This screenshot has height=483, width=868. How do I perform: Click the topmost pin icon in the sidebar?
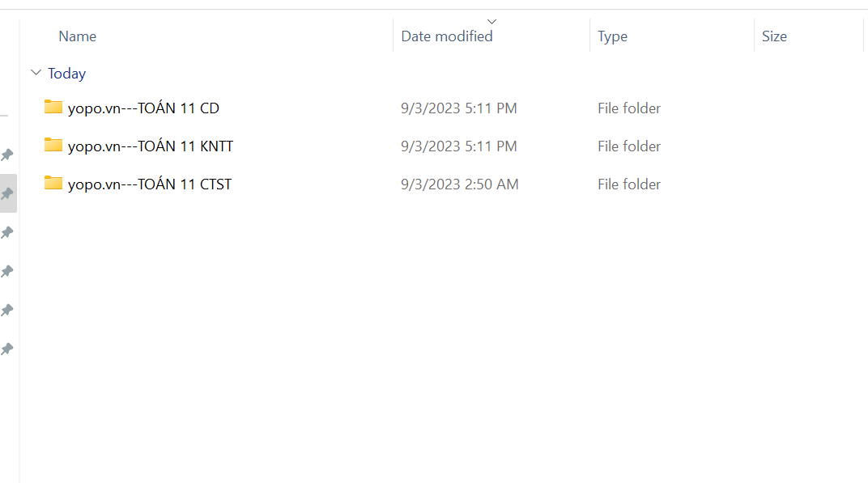7,155
